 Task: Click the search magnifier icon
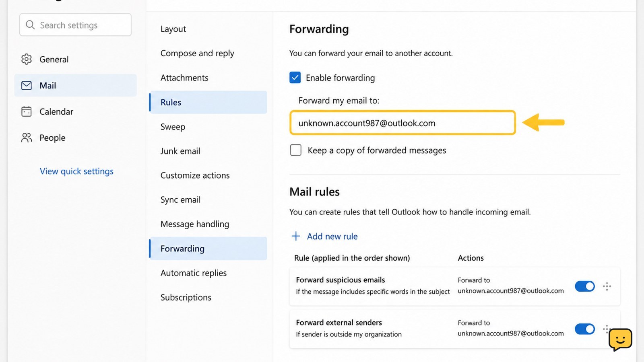[x=30, y=25]
